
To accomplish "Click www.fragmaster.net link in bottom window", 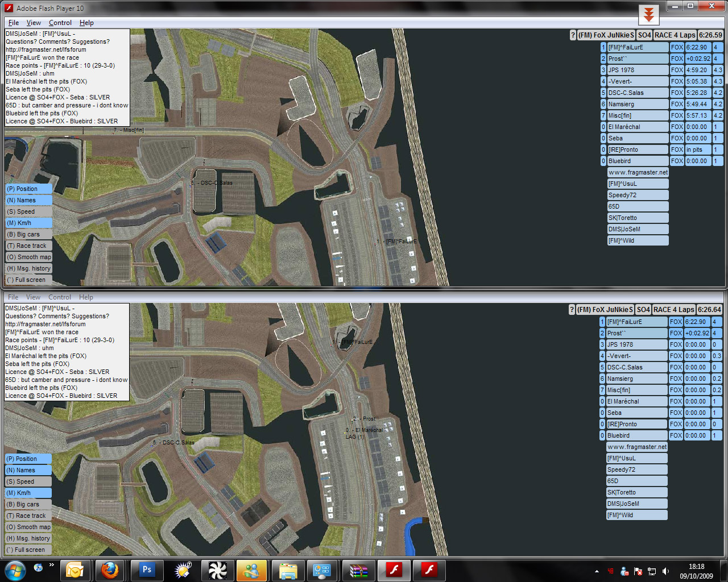I will [637, 447].
